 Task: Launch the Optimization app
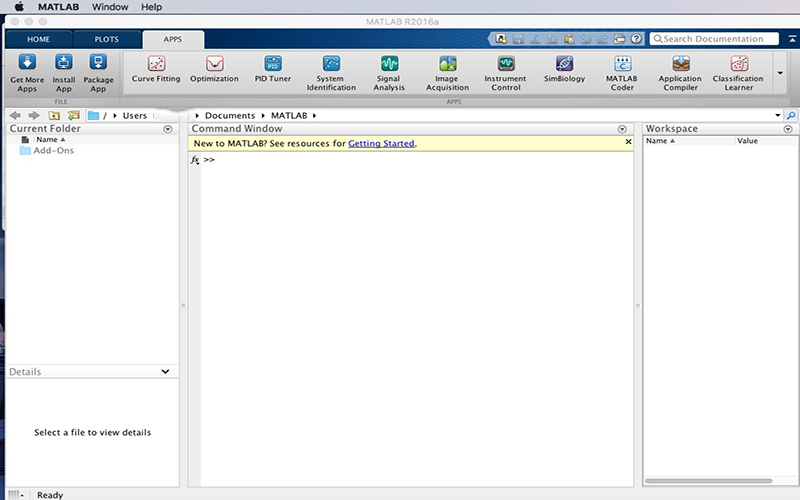pyautogui.click(x=214, y=68)
